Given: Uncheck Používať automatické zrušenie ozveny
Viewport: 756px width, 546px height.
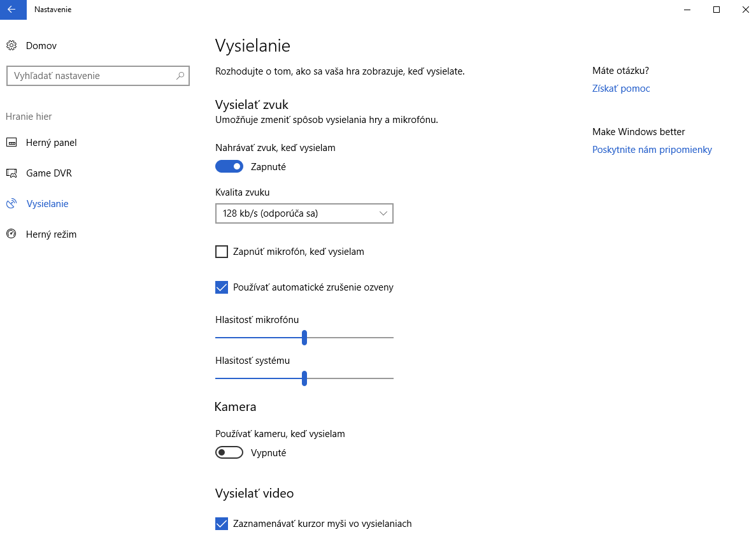Looking at the screenshot, I should click(221, 287).
